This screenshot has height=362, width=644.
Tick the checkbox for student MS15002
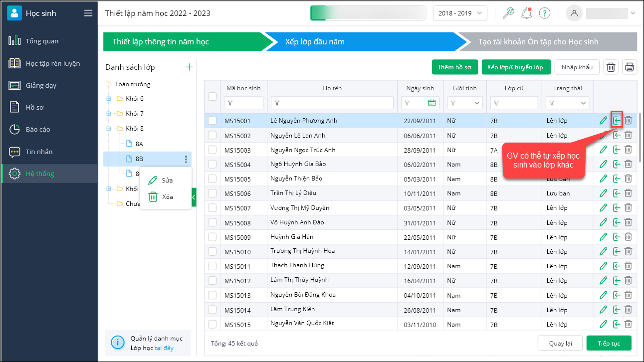click(213, 135)
